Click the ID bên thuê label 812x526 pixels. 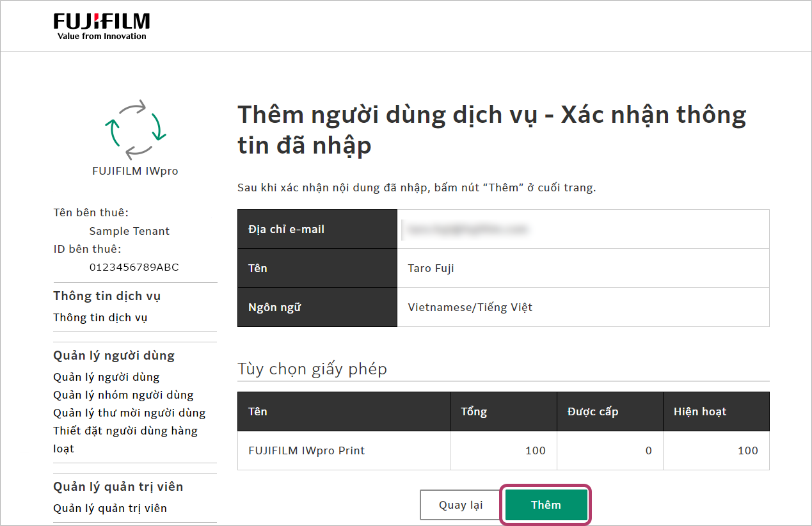coord(87,249)
